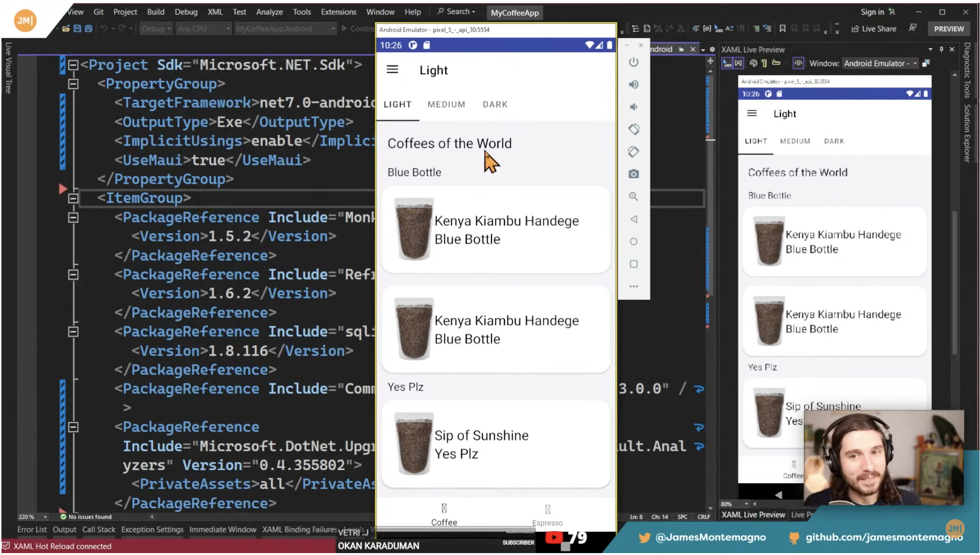Select Espresso bottom tab in Android Emulator
Viewport: 980px width, 555px height.
pos(547,515)
